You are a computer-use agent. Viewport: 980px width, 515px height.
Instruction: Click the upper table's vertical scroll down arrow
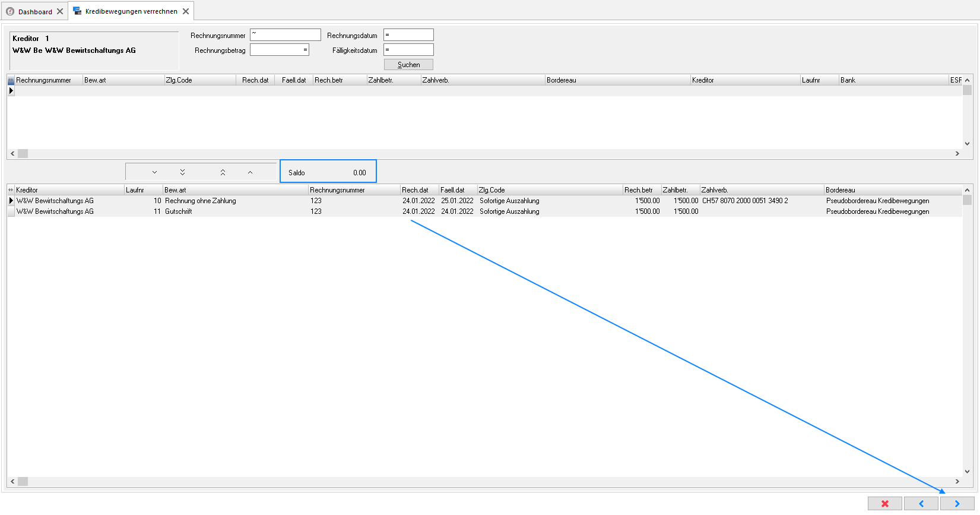pyautogui.click(x=968, y=143)
